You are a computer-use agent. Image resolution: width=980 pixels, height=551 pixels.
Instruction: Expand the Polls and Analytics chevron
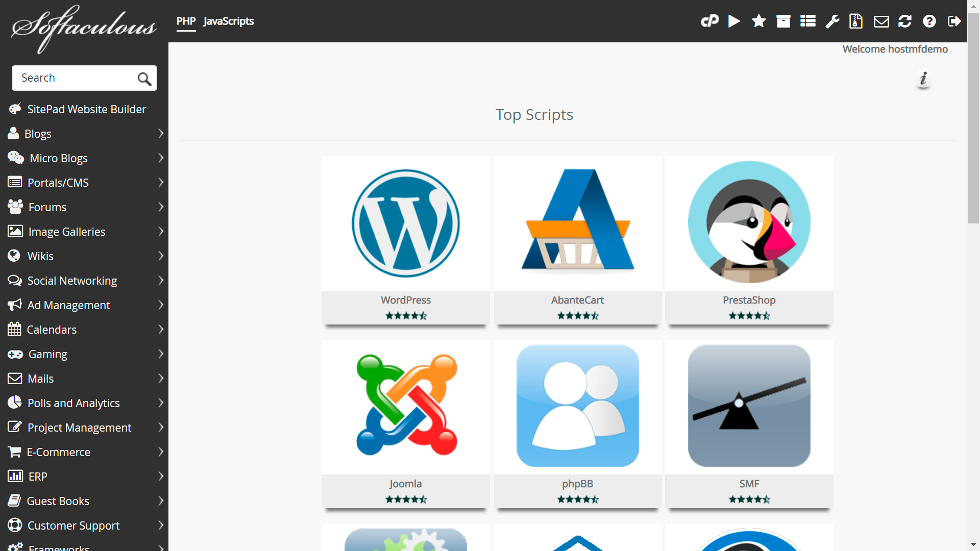point(161,403)
